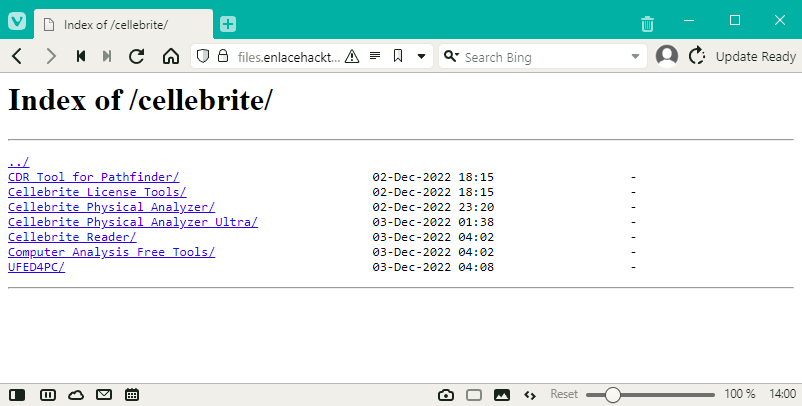Open the user profile avatar

point(667,56)
